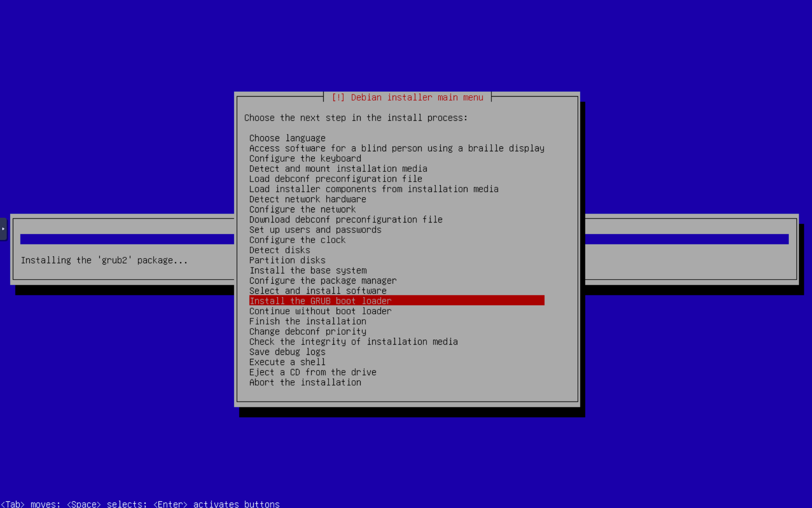Expand the side panel arrow handle
812x508 pixels.
pyautogui.click(x=3, y=229)
